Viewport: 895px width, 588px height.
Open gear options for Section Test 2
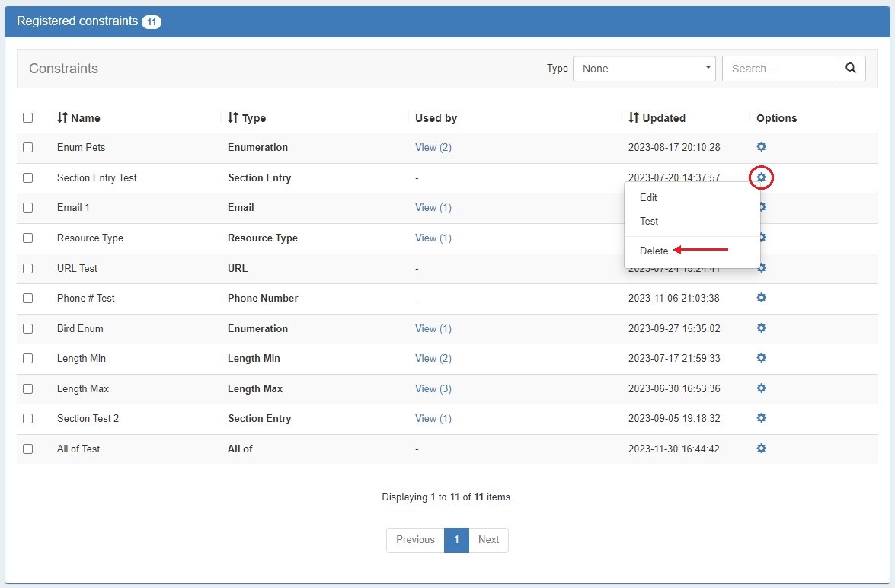(x=761, y=418)
